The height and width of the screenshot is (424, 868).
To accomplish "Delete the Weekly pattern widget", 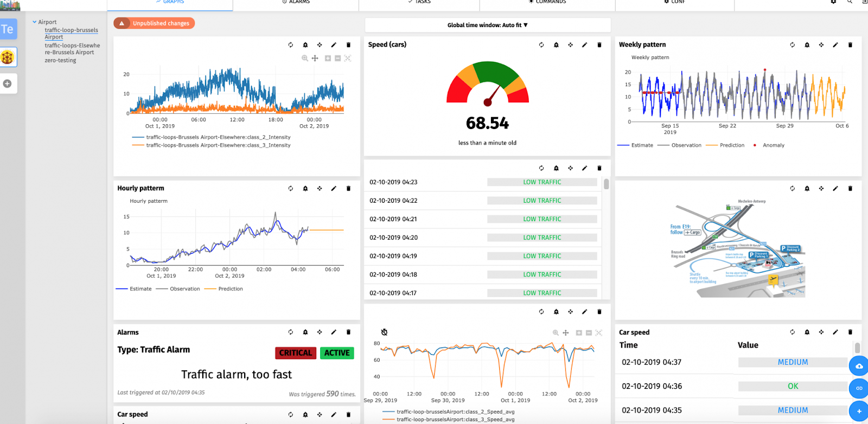I will click(850, 45).
